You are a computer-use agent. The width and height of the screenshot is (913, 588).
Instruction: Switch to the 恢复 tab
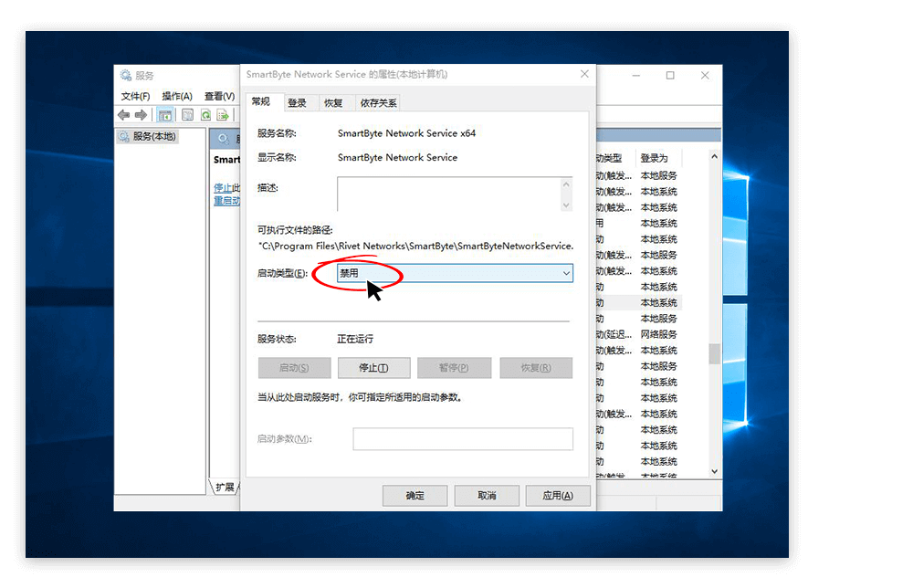pos(335,102)
